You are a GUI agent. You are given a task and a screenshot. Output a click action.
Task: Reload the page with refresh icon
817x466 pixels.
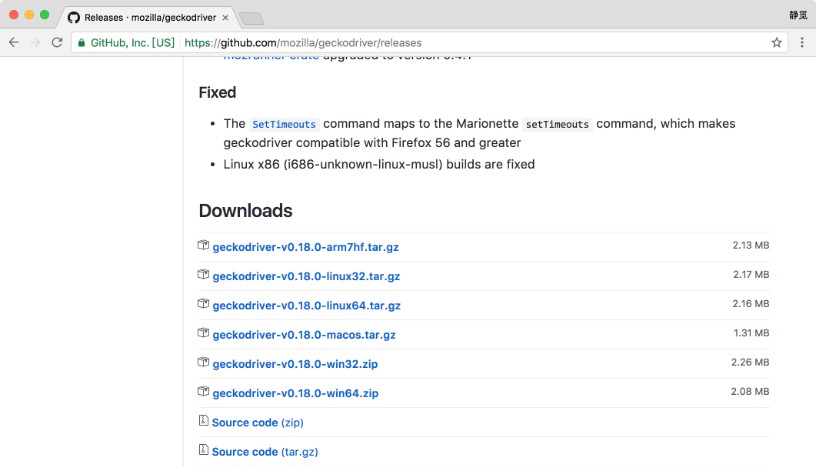57,43
